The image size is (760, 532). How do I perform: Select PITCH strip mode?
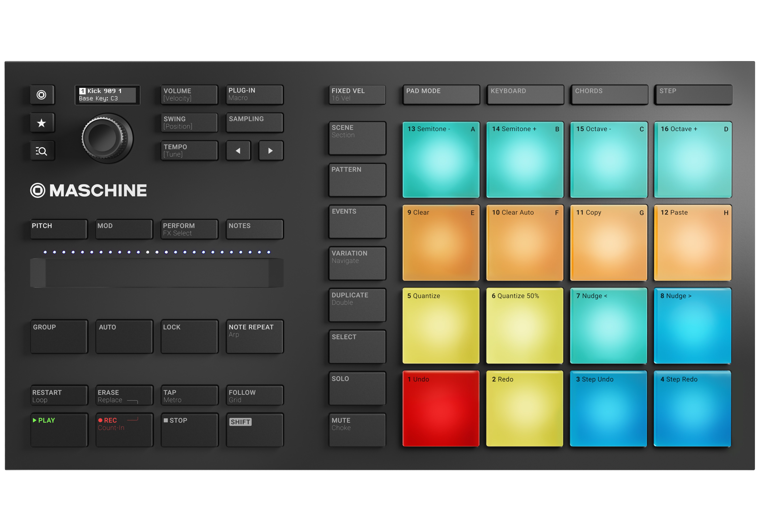click(x=59, y=229)
